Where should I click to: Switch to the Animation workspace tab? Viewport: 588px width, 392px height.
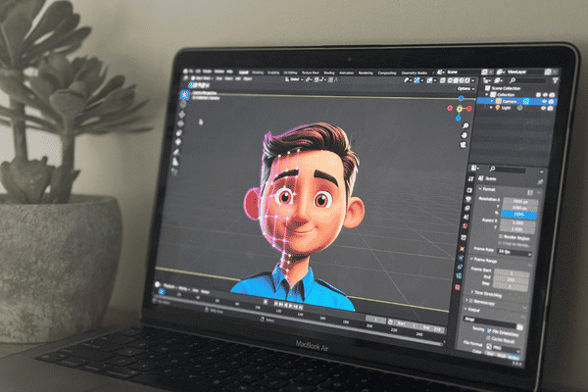[346, 73]
